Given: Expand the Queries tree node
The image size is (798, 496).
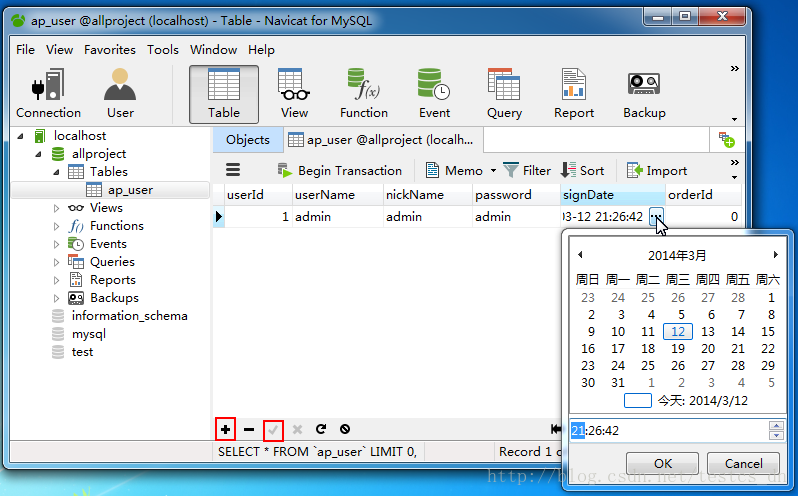Looking at the screenshot, I should (x=56, y=262).
